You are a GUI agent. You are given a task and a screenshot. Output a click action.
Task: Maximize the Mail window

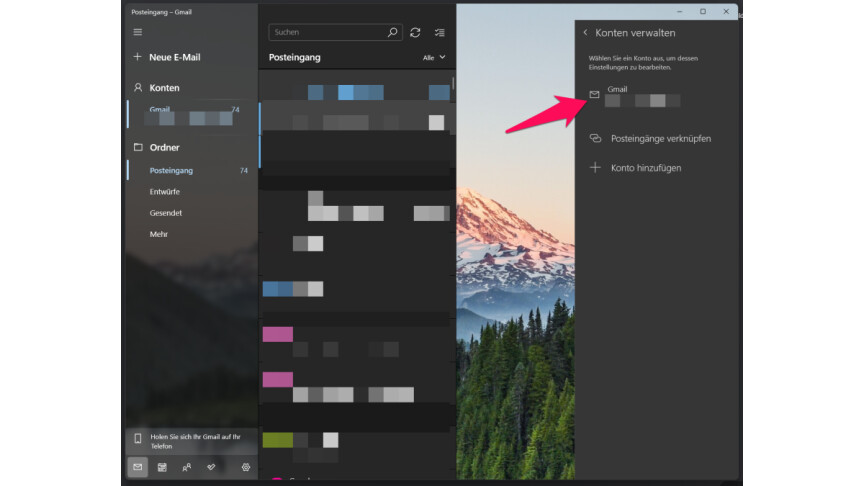(x=703, y=12)
